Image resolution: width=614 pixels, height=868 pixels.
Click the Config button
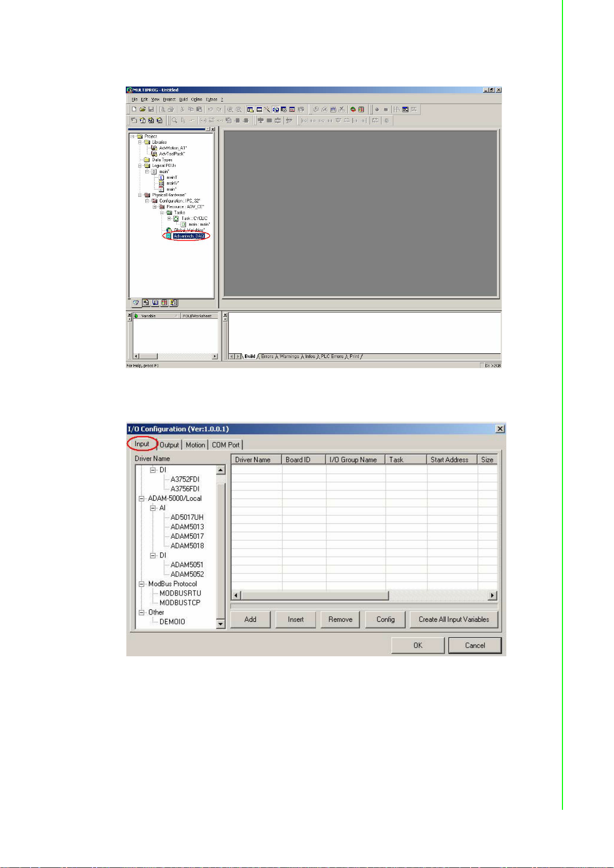(x=385, y=620)
